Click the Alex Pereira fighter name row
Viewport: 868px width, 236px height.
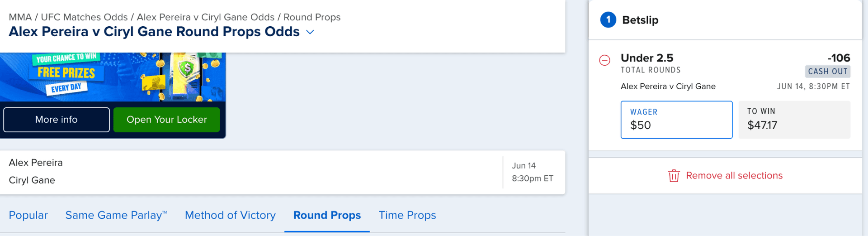[36, 163]
